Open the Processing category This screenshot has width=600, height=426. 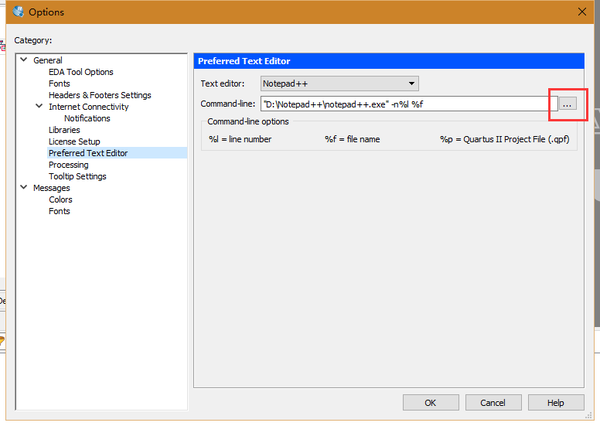(68, 165)
